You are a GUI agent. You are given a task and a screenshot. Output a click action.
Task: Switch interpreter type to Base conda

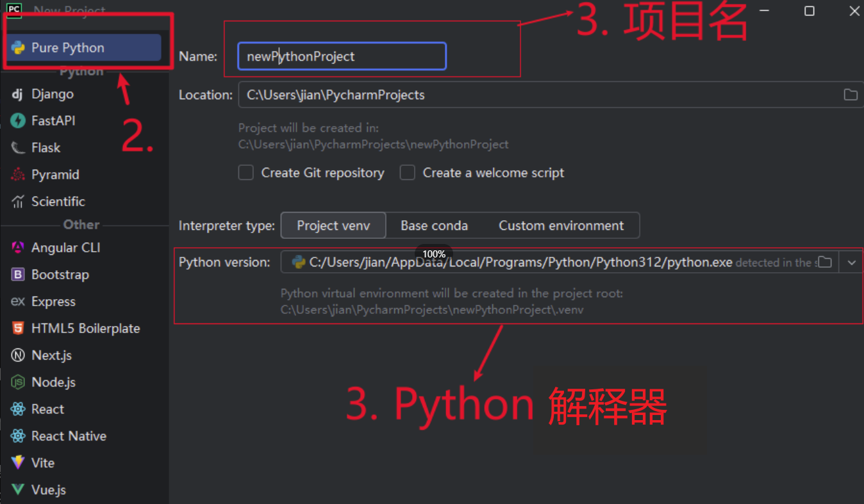click(x=434, y=225)
